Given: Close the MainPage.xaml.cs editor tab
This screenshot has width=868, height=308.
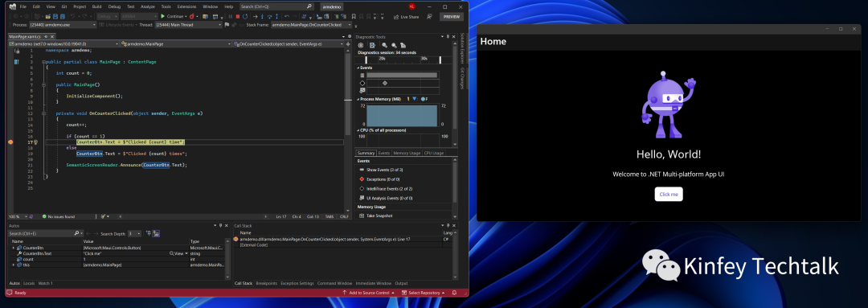Looking at the screenshot, I should (52, 36).
